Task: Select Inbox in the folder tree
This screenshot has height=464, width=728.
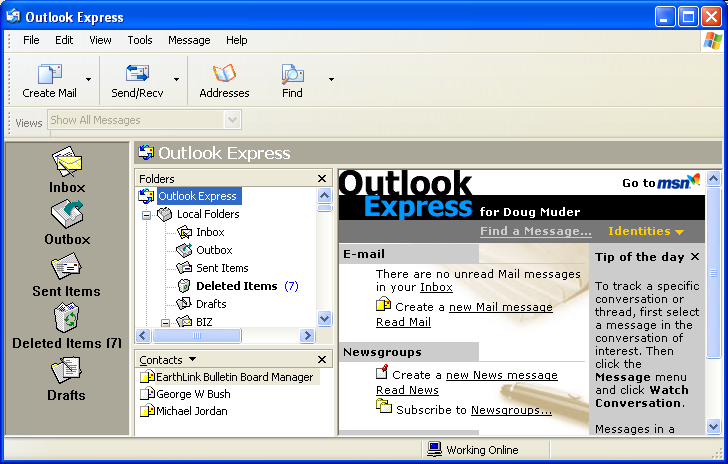Action: pyautogui.click(x=210, y=232)
